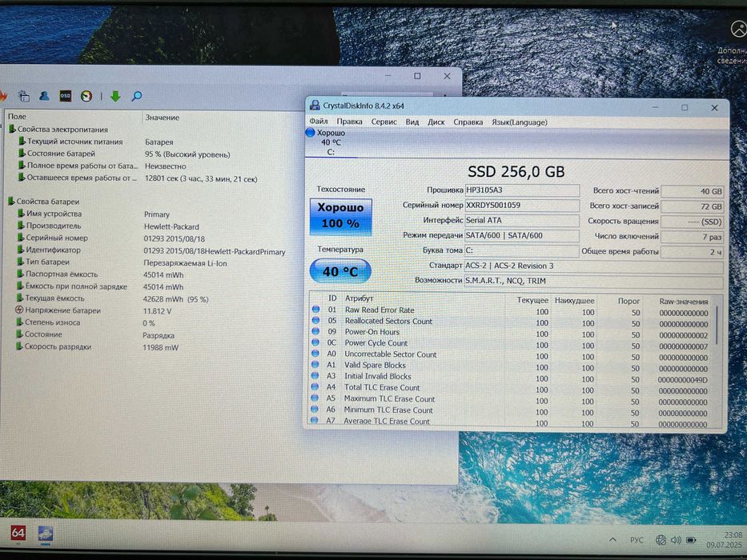Open the Язык(Language) menu
Image resolution: width=747 pixels, height=560 pixels.
(520, 122)
